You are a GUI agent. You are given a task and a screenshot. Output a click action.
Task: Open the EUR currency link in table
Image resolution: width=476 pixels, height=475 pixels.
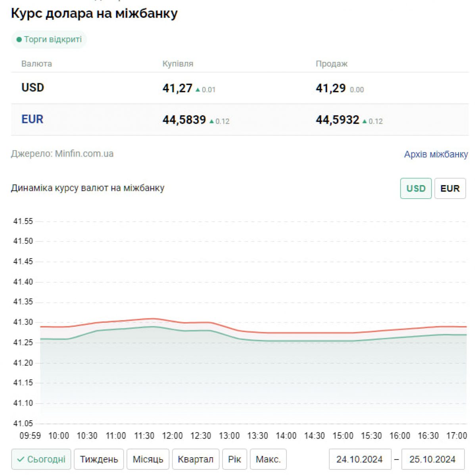click(x=32, y=119)
